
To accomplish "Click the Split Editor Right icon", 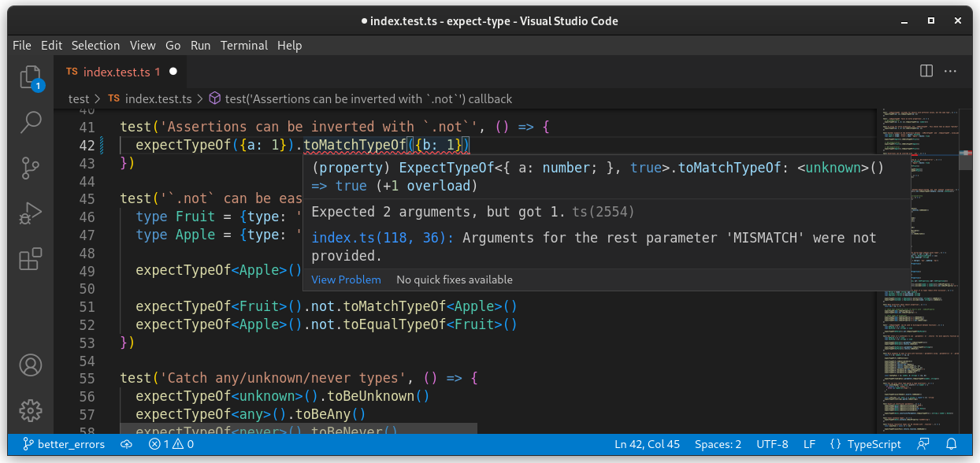I will pos(926,71).
